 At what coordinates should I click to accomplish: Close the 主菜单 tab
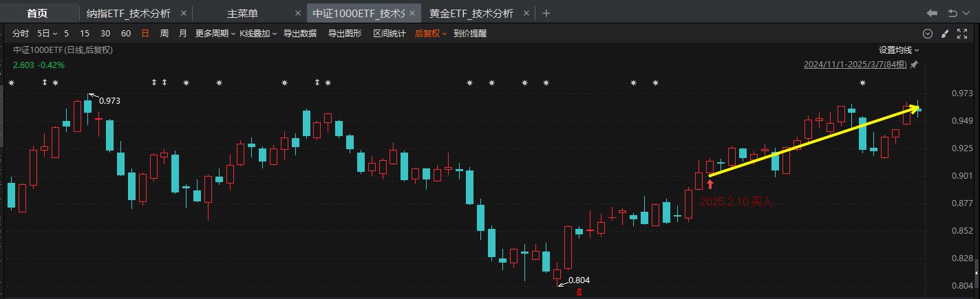coord(297,13)
